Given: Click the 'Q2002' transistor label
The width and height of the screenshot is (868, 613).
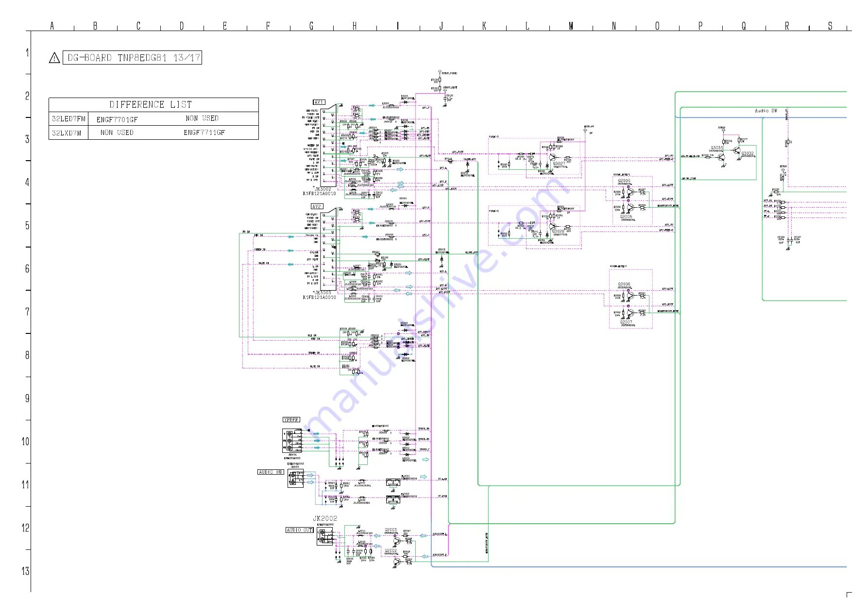Looking at the screenshot, I should [391, 550].
